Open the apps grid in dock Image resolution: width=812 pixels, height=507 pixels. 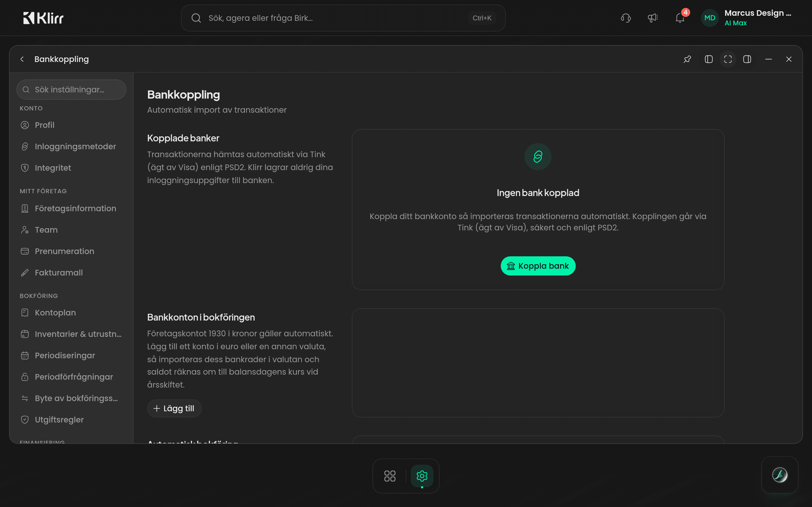390,476
